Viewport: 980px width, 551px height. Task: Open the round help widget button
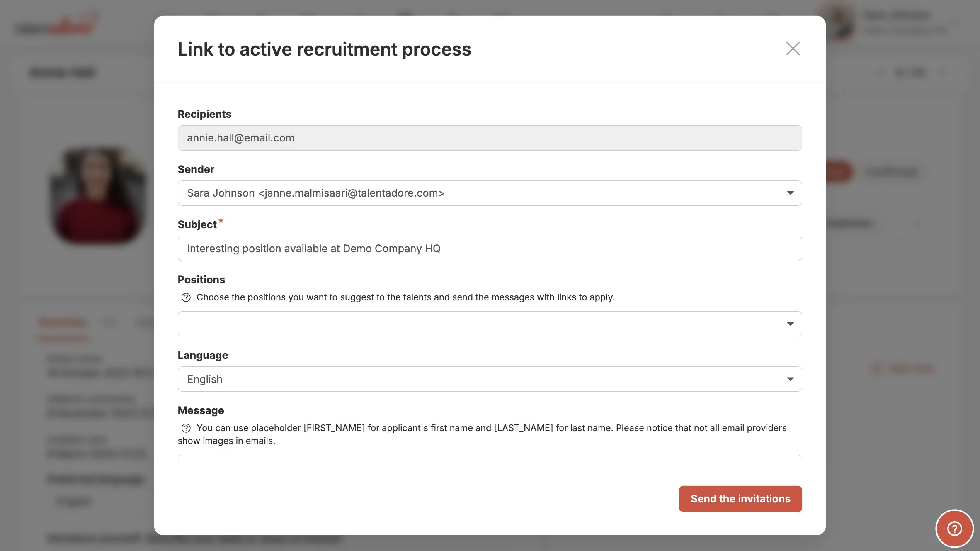pos(954,528)
